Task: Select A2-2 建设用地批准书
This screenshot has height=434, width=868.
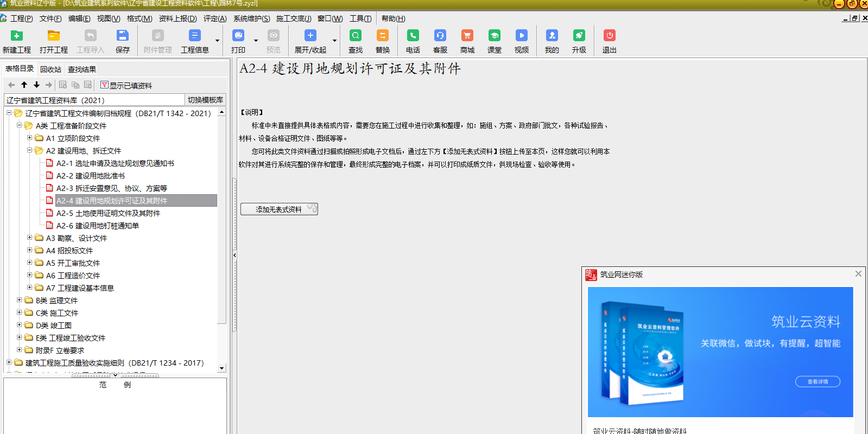Action: click(91, 176)
